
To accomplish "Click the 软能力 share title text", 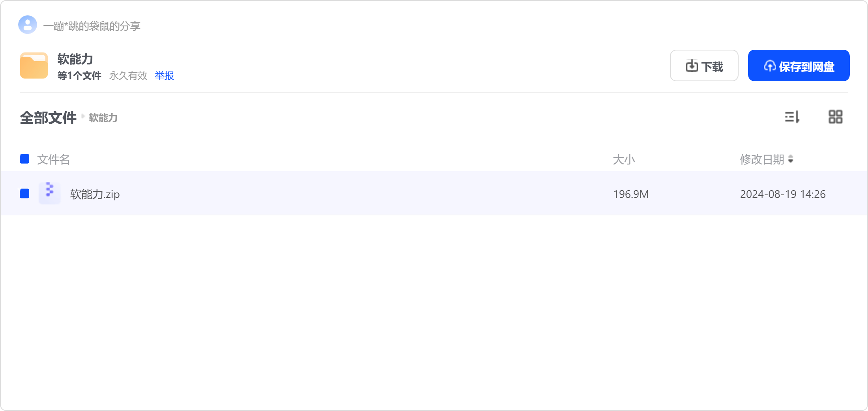I will 75,59.
